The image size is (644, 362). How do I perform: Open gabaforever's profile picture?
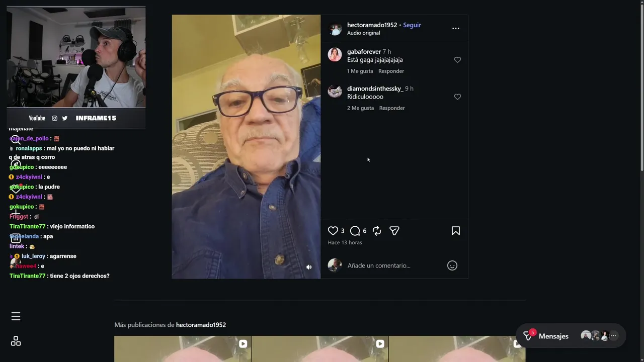click(x=335, y=54)
